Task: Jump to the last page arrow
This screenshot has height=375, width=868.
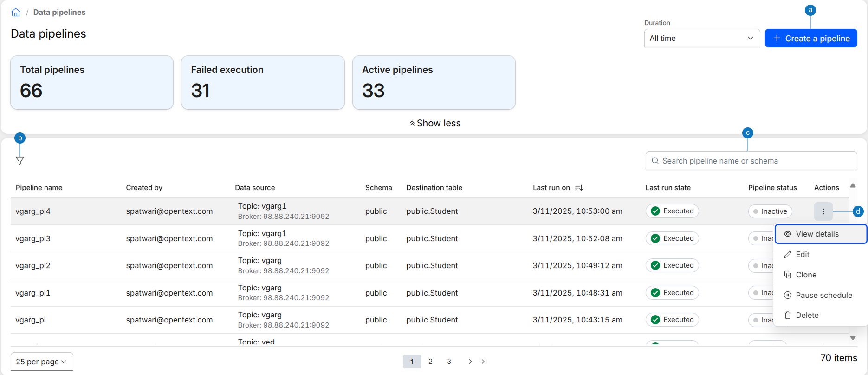Action: pyautogui.click(x=484, y=362)
